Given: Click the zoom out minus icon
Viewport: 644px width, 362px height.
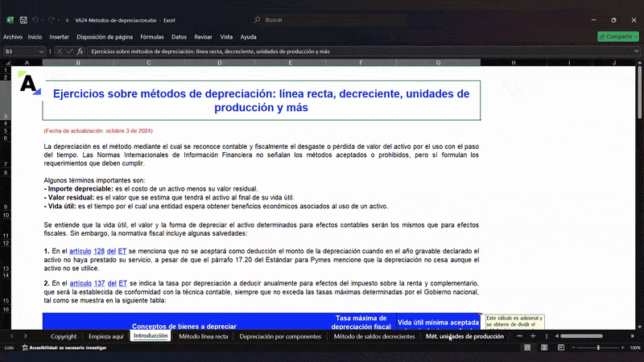Looking at the screenshot, I should (573, 348).
